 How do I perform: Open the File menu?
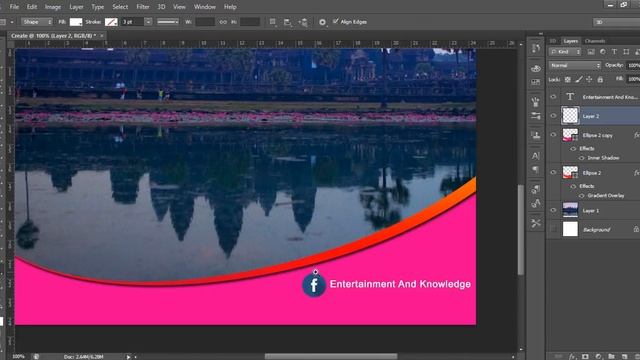click(14, 7)
